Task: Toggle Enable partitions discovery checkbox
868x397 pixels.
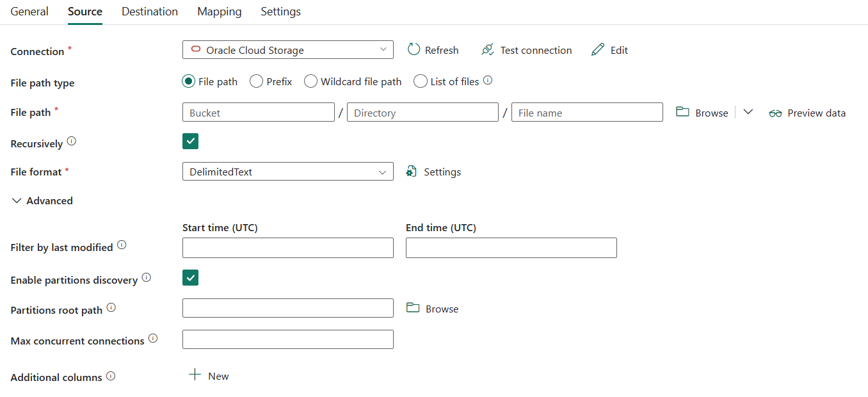Action: [x=190, y=277]
